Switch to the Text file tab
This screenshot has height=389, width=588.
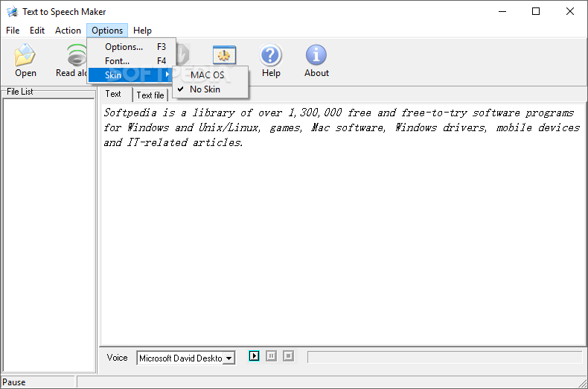click(x=150, y=95)
